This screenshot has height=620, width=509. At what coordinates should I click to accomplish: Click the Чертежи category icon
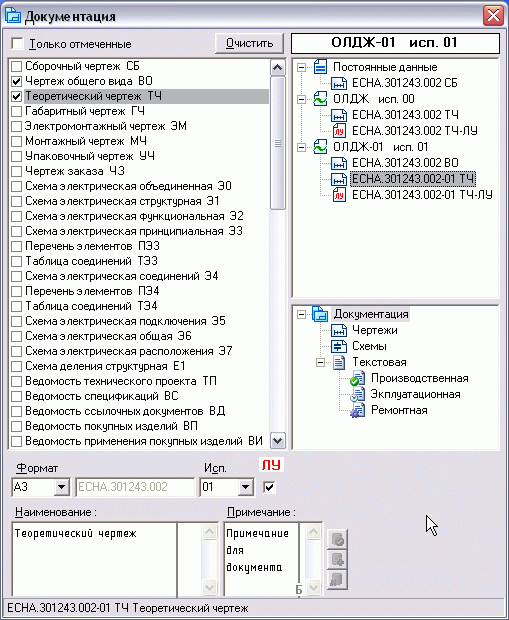tap(339, 330)
